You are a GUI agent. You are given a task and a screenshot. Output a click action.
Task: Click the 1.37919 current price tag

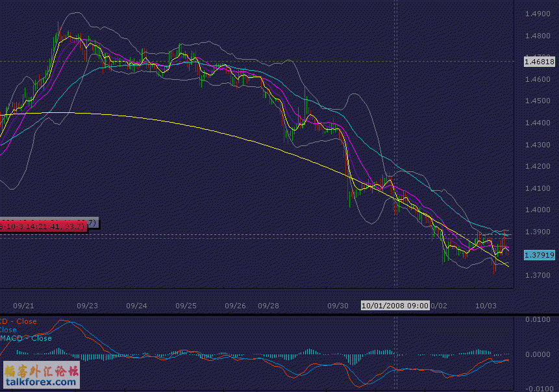pos(540,255)
